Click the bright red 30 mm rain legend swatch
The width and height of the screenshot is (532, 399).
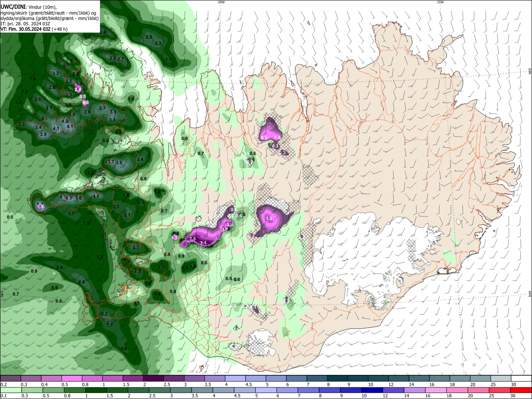click(521, 390)
